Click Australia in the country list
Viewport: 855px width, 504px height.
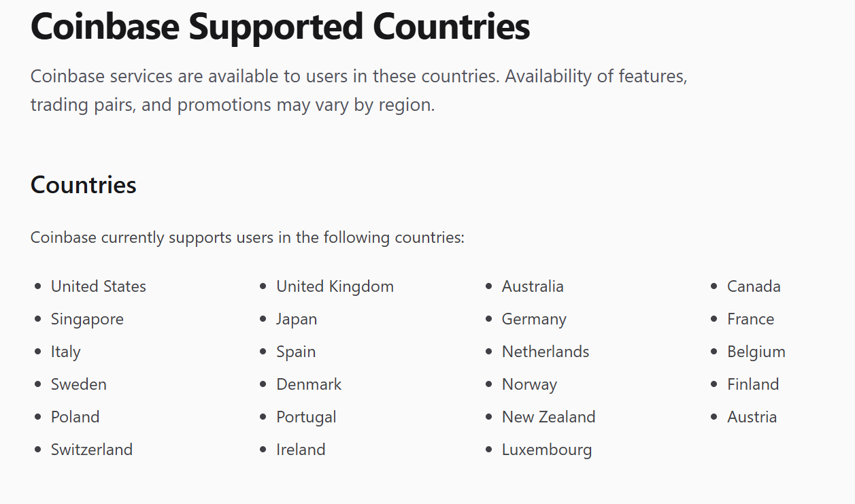click(x=533, y=286)
